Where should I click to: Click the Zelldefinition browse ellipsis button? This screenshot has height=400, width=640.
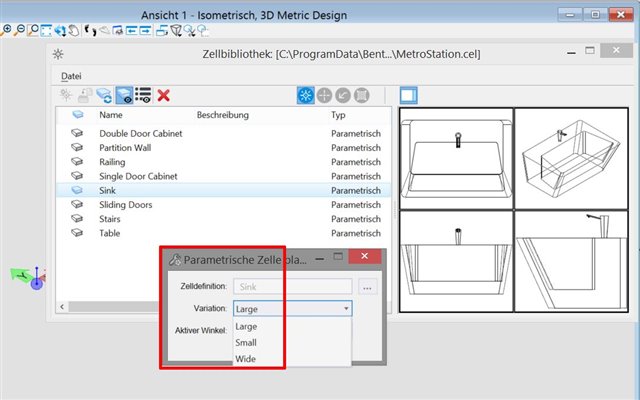[367, 287]
